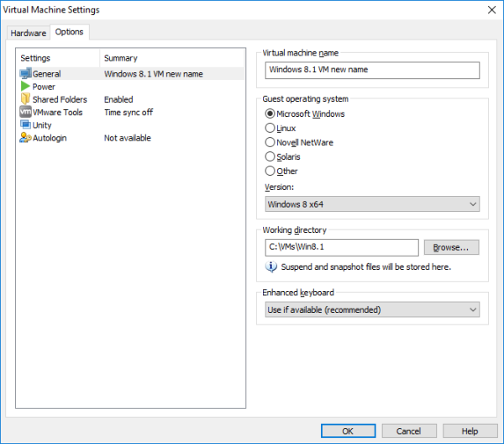Select the General settings monitor icon

click(25, 73)
